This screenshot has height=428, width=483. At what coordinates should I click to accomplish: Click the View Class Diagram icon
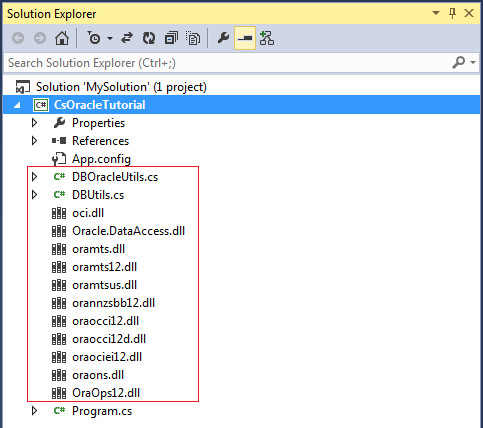tap(267, 38)
